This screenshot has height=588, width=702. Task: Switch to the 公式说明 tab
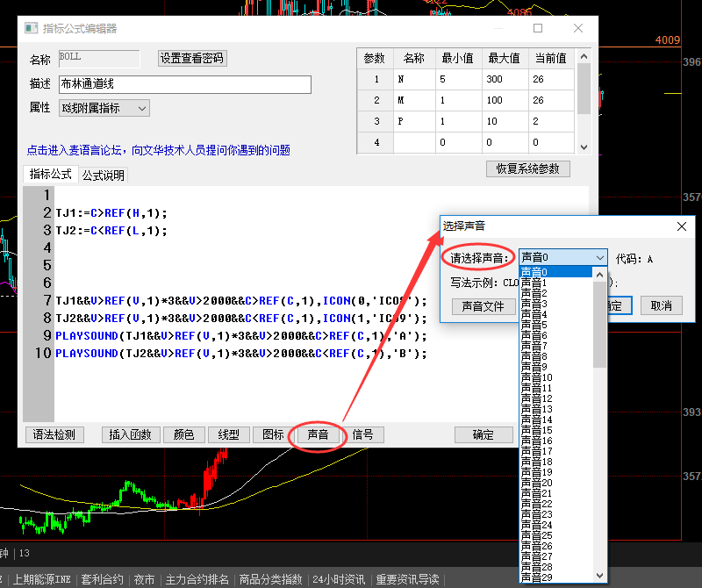pyautogui.click(x=104, y=175)
